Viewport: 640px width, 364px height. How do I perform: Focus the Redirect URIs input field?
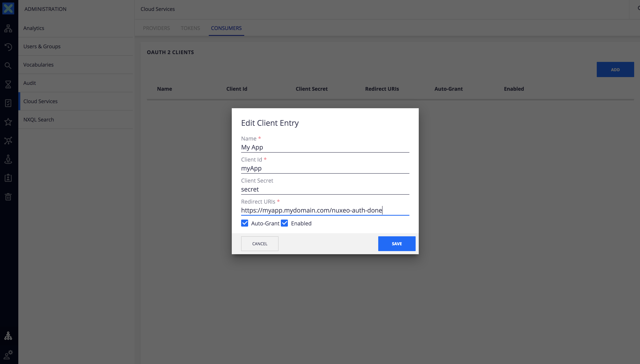325,210
